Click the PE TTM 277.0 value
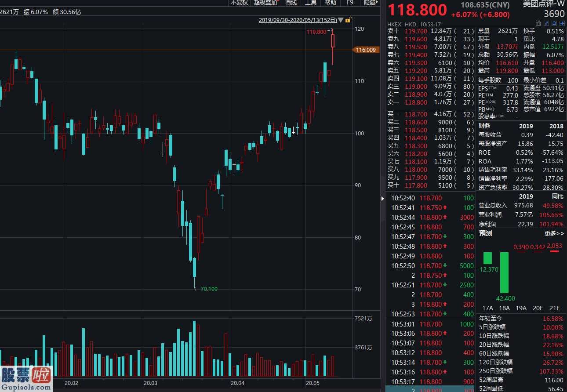The width and height of the screenshot is (567, 392). point(510,95)
